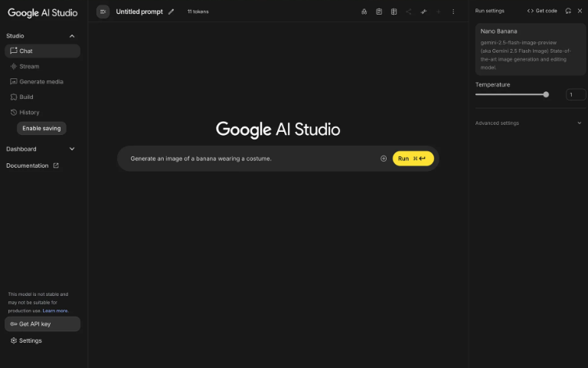The height and width of the screenshot is (368, 588).
Task: Click the add media plus icon in prompt box
Action: [384, 159]
